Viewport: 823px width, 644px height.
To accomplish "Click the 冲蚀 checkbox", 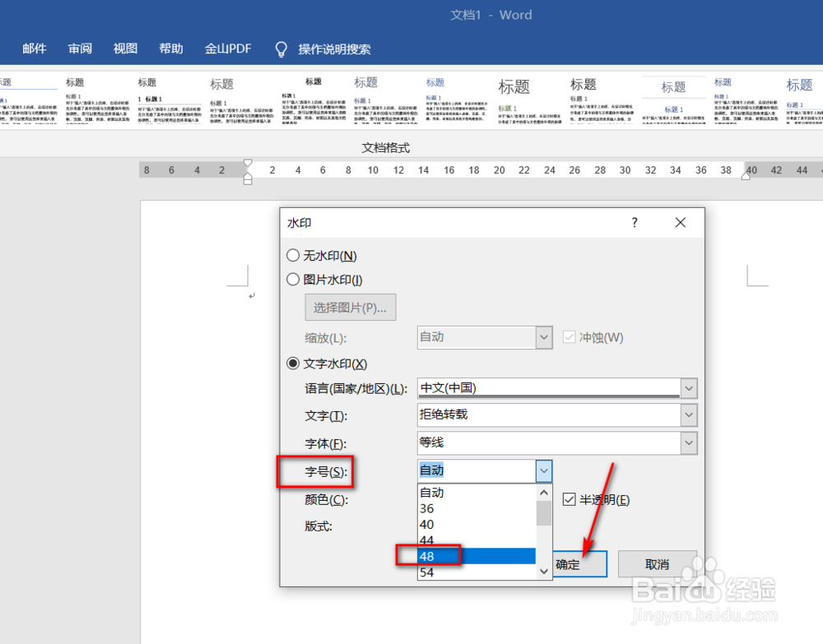I will [x=569, y=337].
